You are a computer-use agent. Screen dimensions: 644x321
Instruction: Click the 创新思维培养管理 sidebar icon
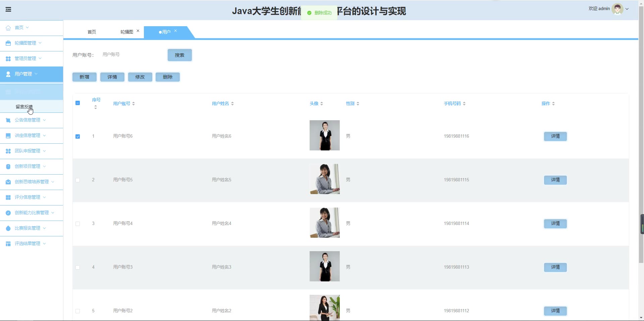tap(8, 182)
